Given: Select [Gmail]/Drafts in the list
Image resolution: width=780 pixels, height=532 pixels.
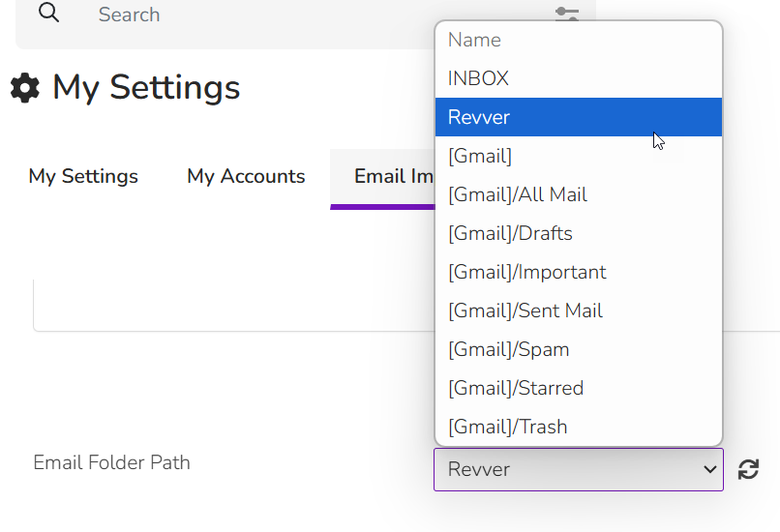Looking at the screenshot, I should [x=579, y=234].
